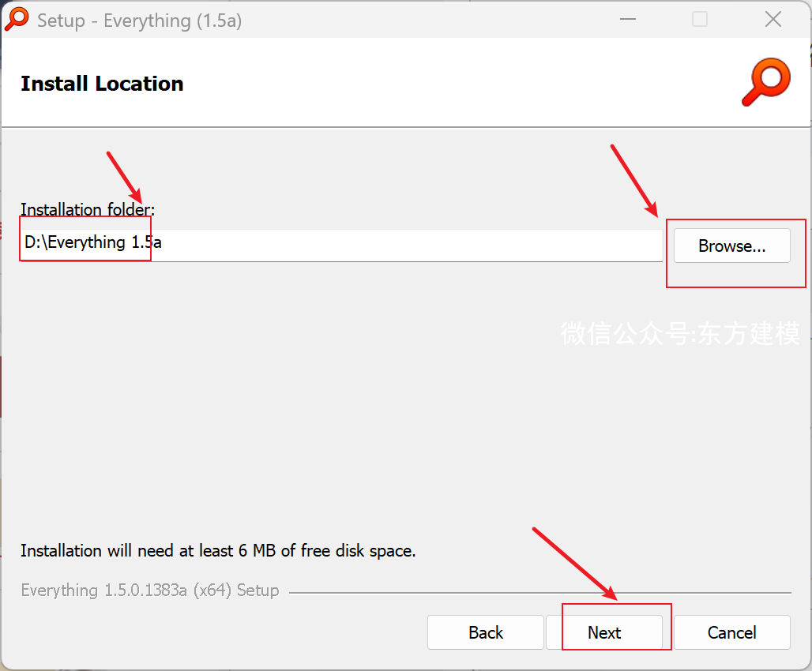Cancel the Everything setup
This screenshot has height=671, width=812.
(731, 632)
